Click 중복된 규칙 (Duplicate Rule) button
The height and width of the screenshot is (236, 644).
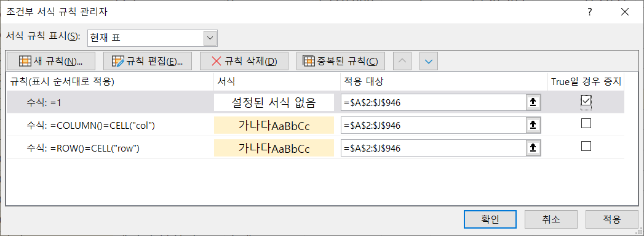[x=341, y=61]
